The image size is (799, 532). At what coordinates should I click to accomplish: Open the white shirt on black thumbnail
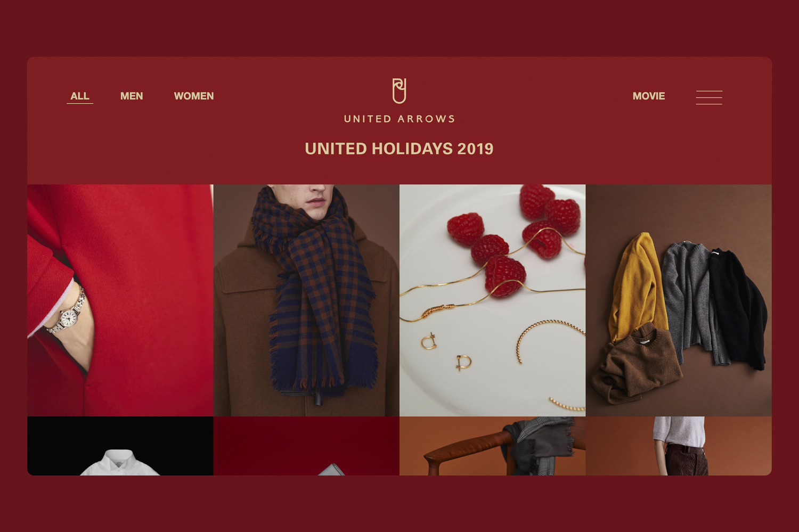coord(120,446)
